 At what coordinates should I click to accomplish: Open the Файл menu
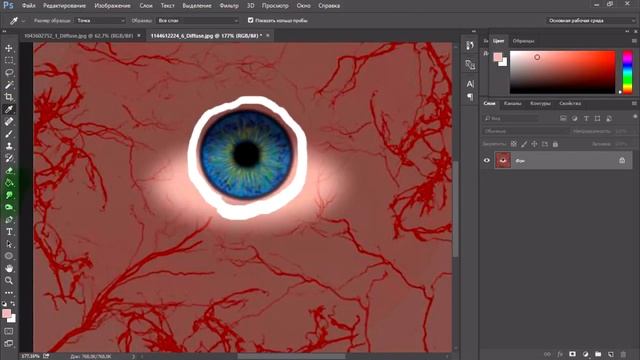[x=29, y=6]
